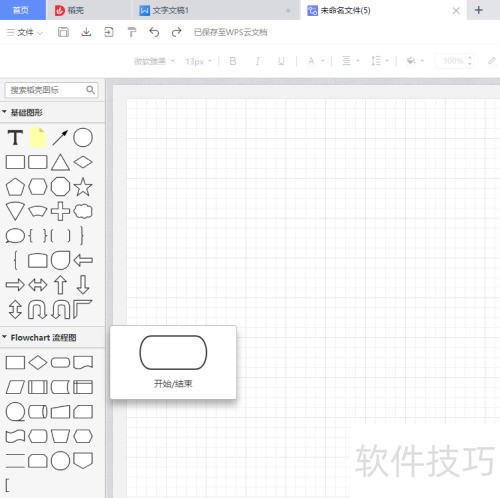Toggle underline text formatting
The height and width of the screenshot is (498, 500).
[281, 61]
